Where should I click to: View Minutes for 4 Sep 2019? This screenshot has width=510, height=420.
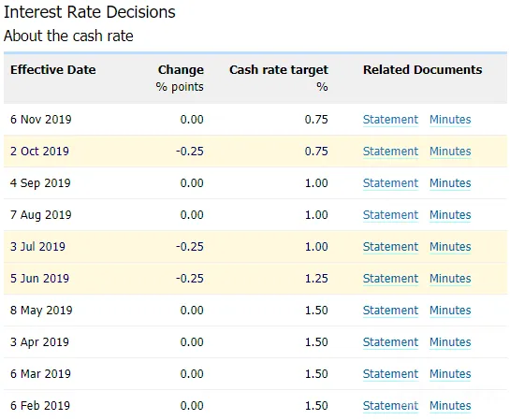click(450, 183)
